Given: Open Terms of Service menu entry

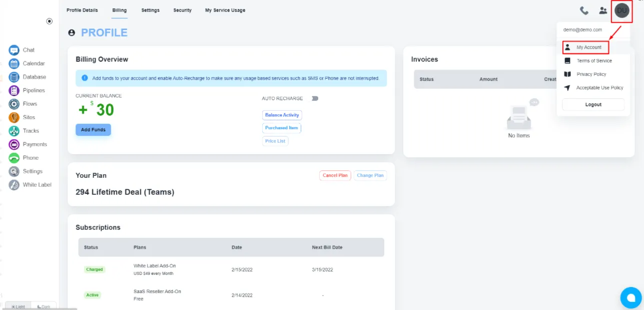Looking at the screenshot, I should coord(593,61).
